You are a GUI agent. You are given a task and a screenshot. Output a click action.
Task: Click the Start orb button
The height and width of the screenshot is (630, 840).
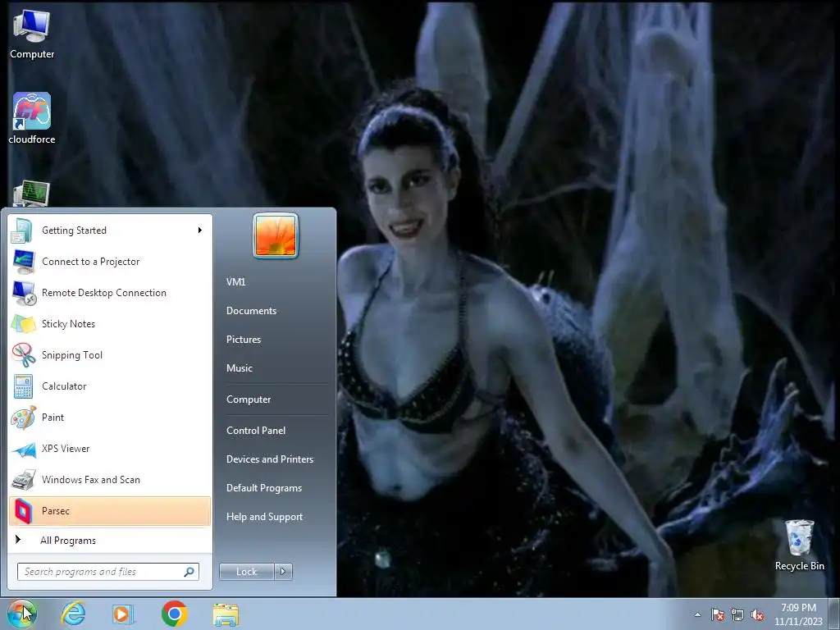[x=21, y=614]
